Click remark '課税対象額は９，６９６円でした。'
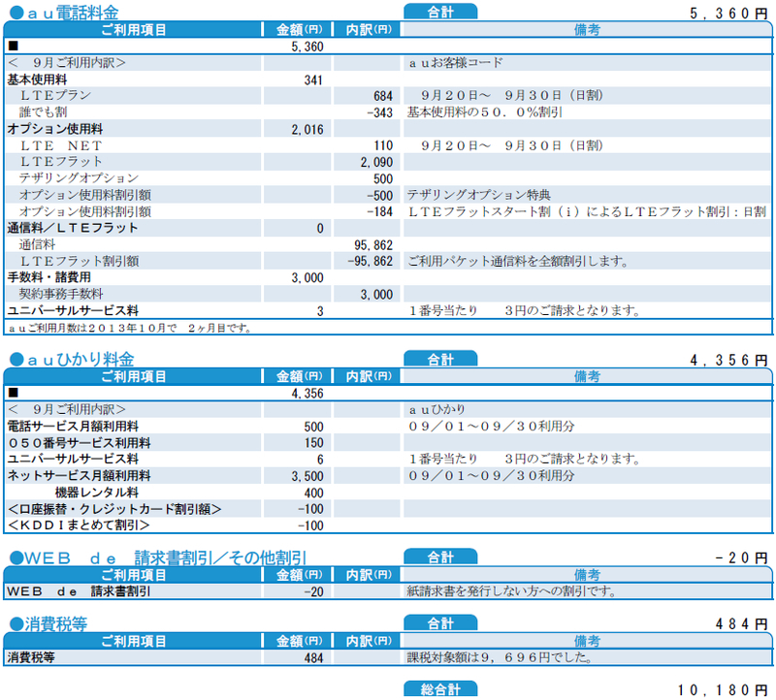The width and height of the screenshot is (776, 700). pyautogui.click(x=500, y=657)
